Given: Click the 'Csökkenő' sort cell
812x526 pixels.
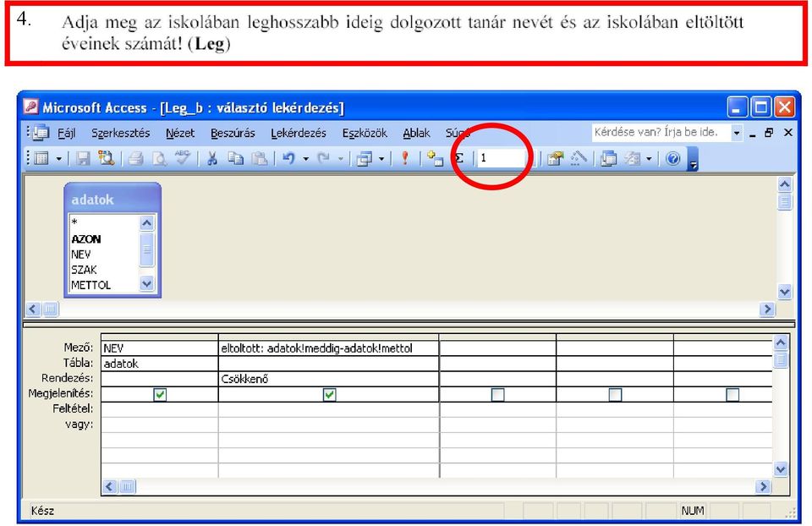Looking at the screenshot, I should pos(328,379).
